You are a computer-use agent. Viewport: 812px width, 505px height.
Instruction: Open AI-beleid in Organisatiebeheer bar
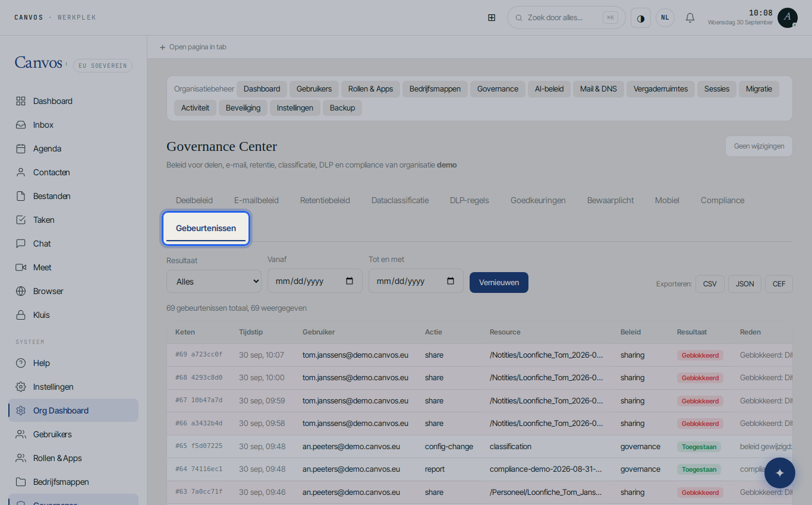pyautogui.click(x=549, y=89)
